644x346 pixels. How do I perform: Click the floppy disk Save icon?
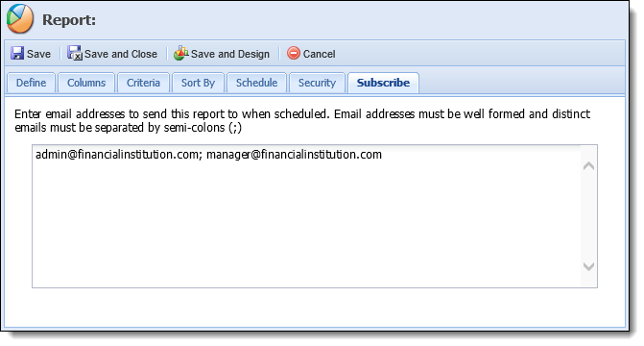point(17,54)
